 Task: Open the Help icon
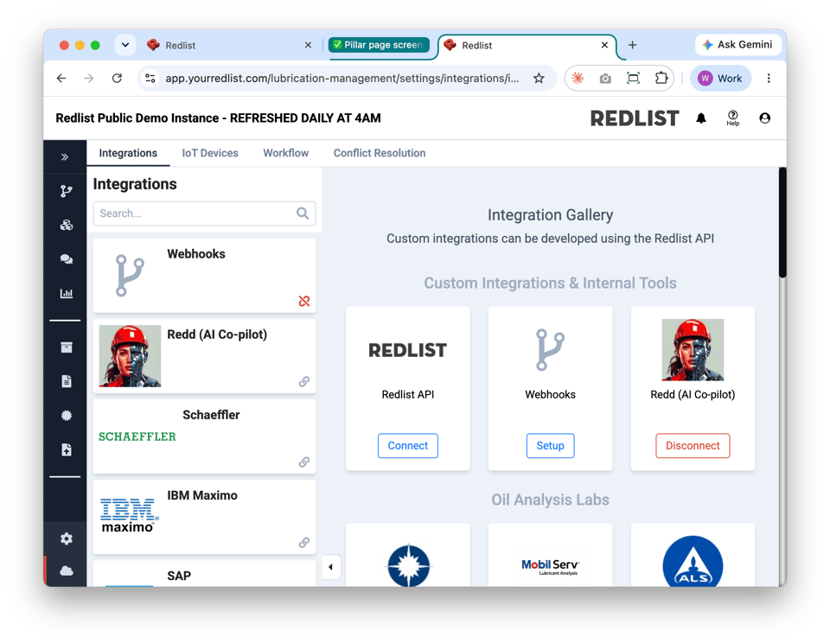click(x=732, y=118)
